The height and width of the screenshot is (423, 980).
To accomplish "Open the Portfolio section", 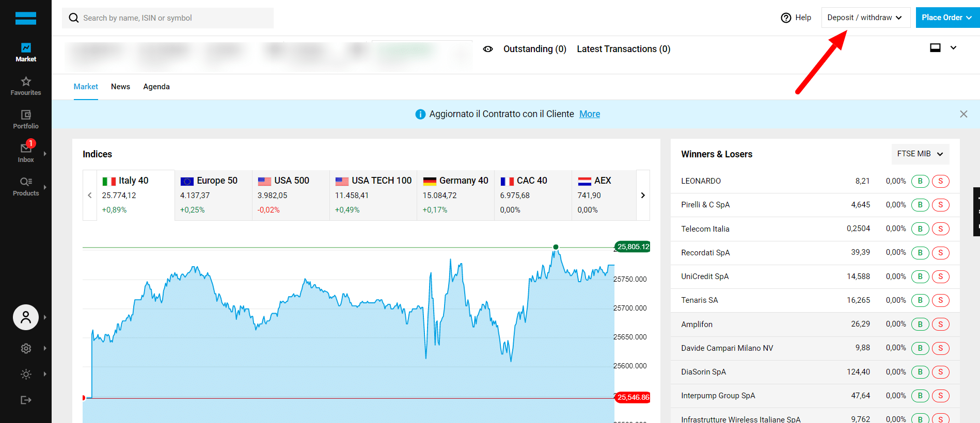I will click(26, 120).
